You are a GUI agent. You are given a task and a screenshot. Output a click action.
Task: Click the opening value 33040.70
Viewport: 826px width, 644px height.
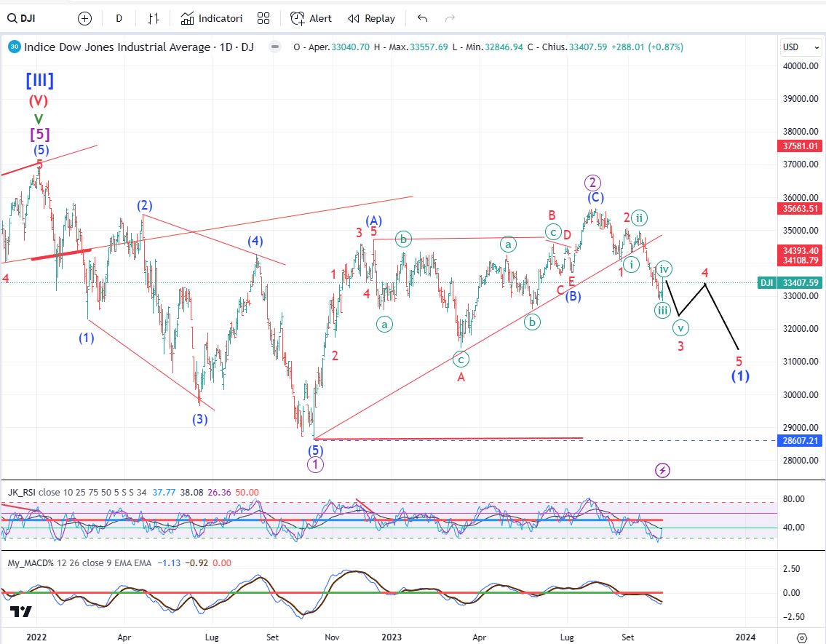pyautogui.click(x=350, y=47)
